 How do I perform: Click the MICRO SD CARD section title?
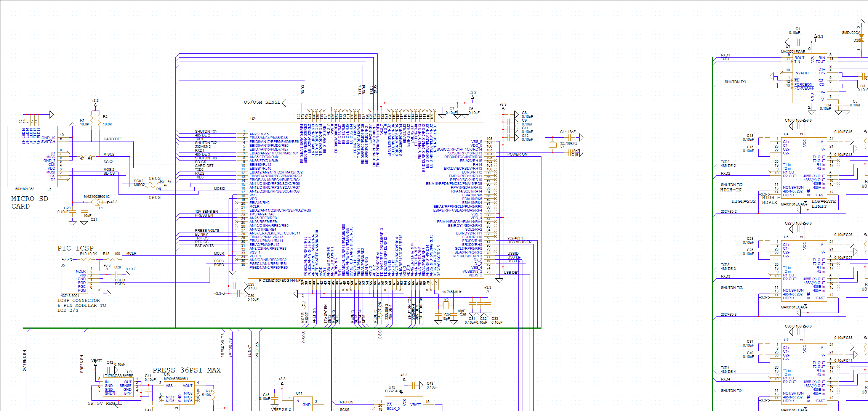coord(30,202)
